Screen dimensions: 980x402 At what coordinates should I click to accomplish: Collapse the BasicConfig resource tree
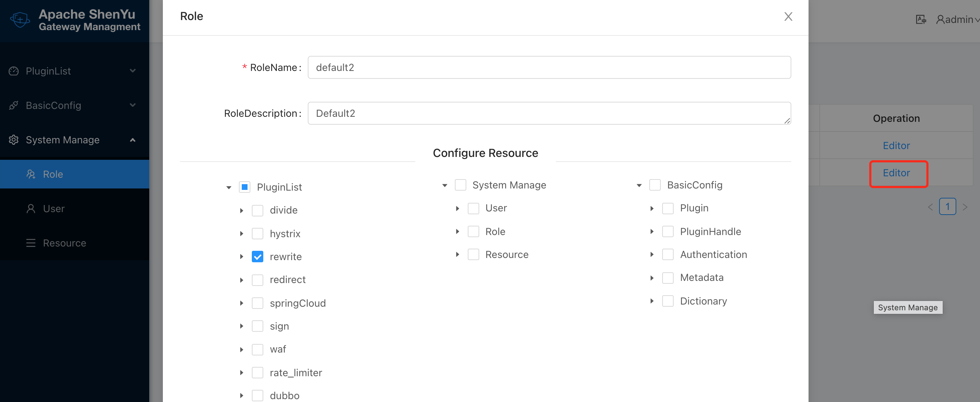tap(639, 186)
